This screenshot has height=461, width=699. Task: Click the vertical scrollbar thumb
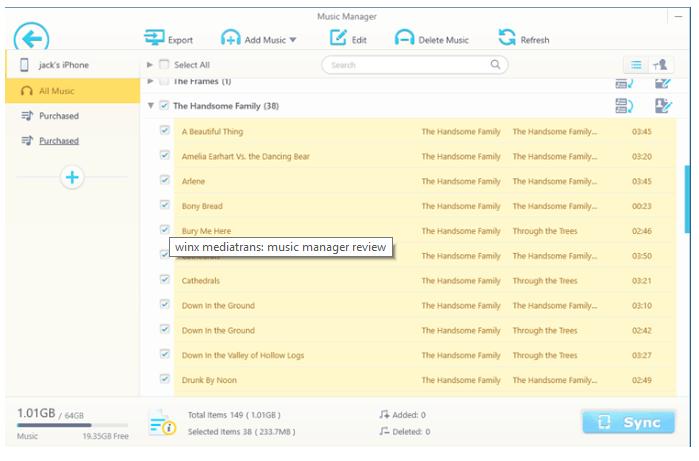687,199
